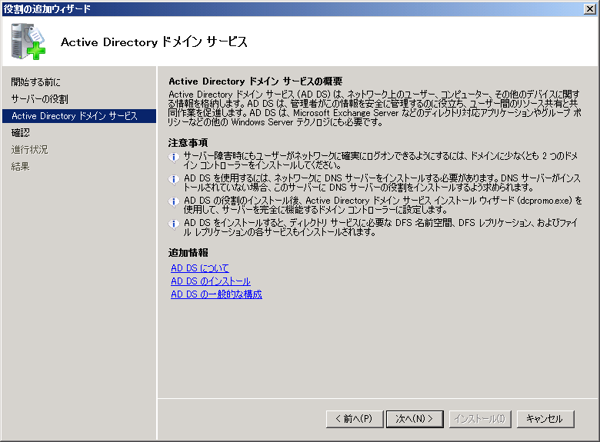Open the AD DS について link
The image size is (600, 442).
pos(200,268)
